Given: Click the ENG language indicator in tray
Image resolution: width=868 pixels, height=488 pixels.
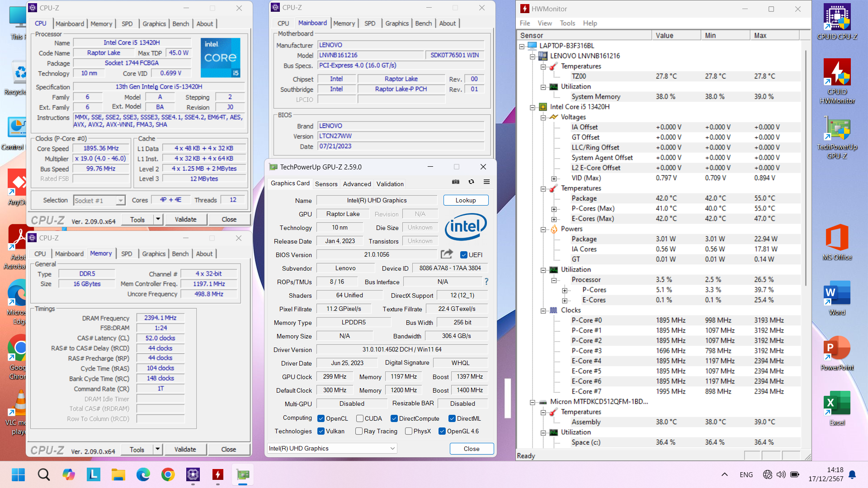Looking at the screenshot, I should [x=746, y=474].
